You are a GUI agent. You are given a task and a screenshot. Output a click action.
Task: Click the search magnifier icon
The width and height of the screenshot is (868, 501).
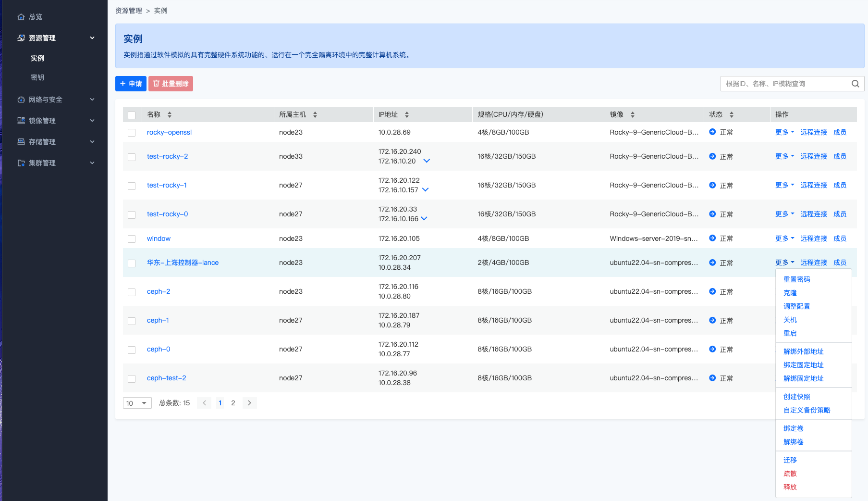pos(855,84)
